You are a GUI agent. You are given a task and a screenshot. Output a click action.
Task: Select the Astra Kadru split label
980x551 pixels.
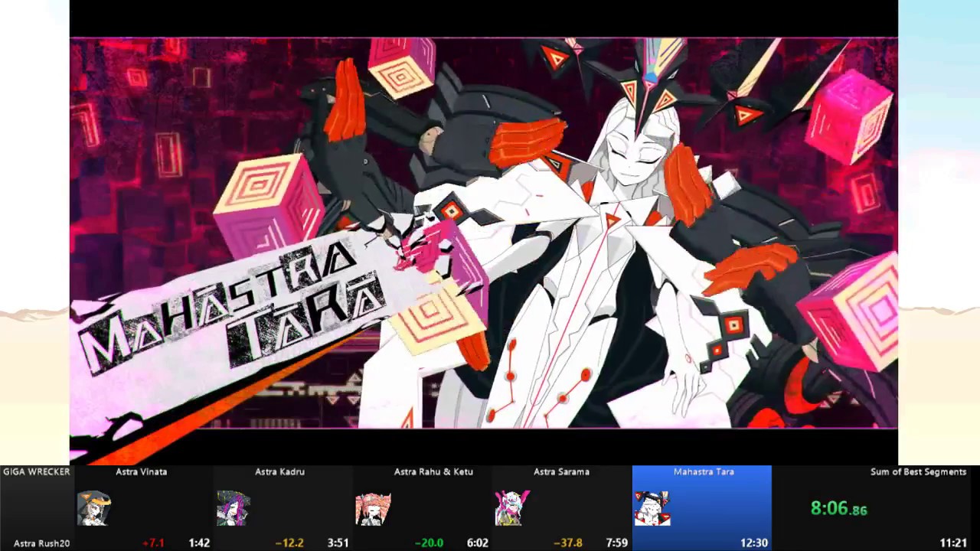[279, 472]
